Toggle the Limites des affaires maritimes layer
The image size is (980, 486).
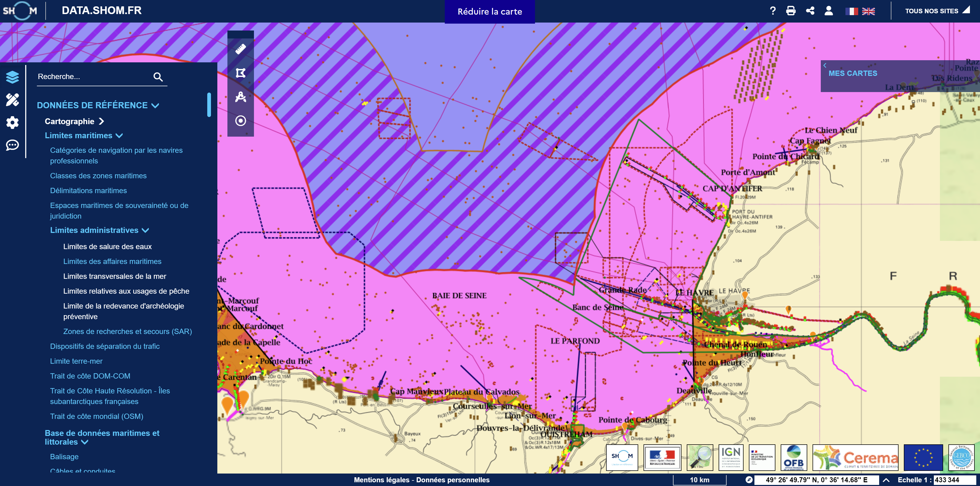pos(112,261)
